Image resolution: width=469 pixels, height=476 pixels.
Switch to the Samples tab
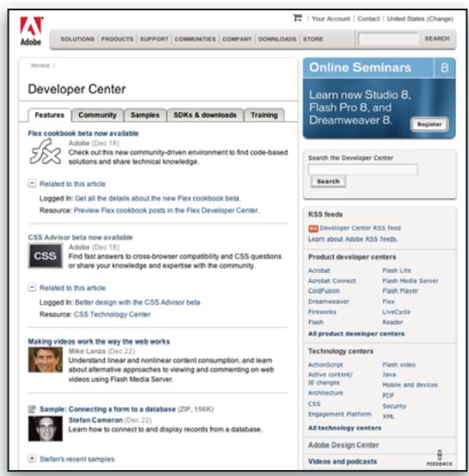coord(145,115)
